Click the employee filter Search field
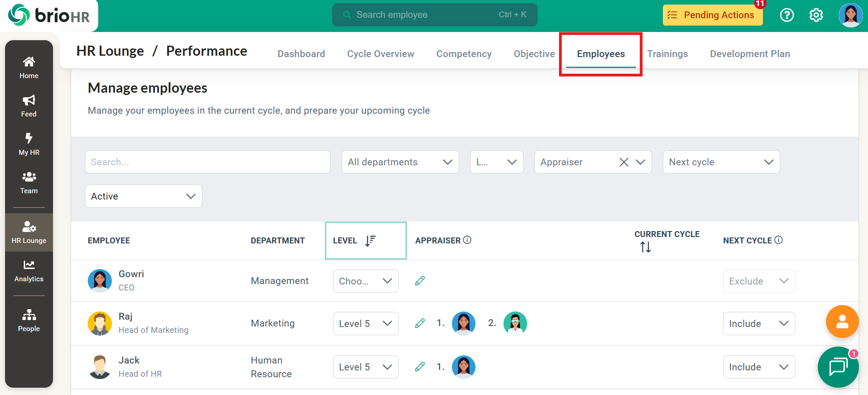Image resolution: width=868 pixels, height=395 pixels. tap(207, 162)
